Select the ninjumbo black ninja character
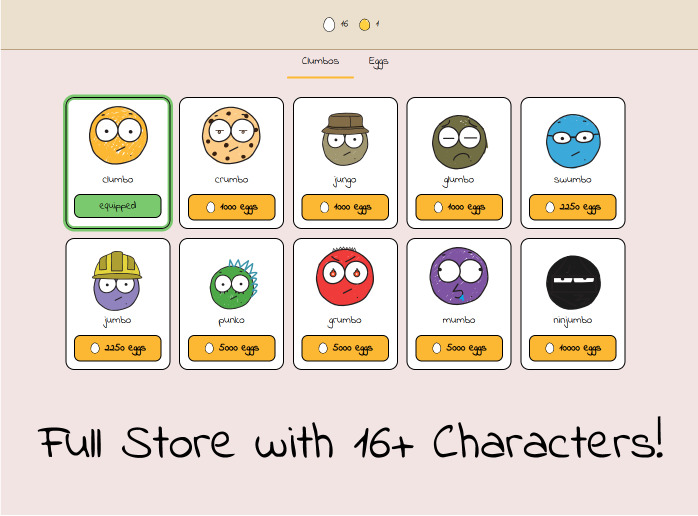The image size is (698, 516). [x=573, y=281]
